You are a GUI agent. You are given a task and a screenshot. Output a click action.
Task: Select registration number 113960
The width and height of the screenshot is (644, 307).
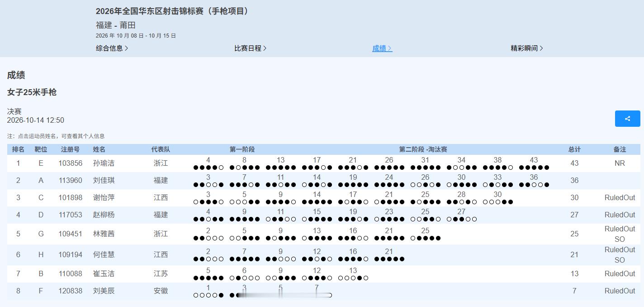(x=70, y=180)
